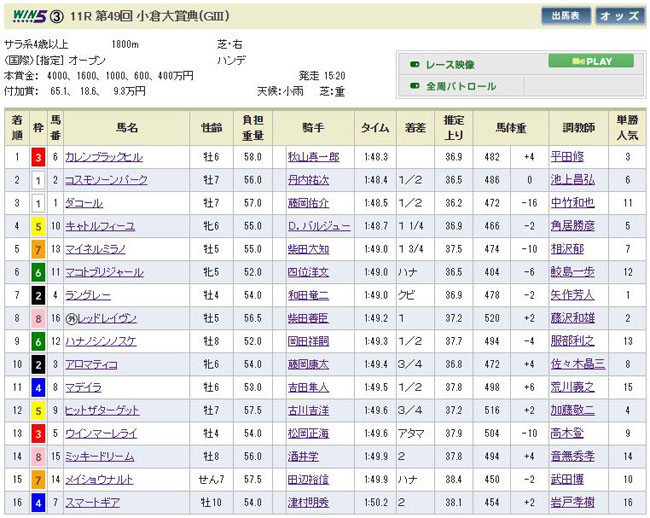Click arrow icon beside 全周パトロール

413,86
